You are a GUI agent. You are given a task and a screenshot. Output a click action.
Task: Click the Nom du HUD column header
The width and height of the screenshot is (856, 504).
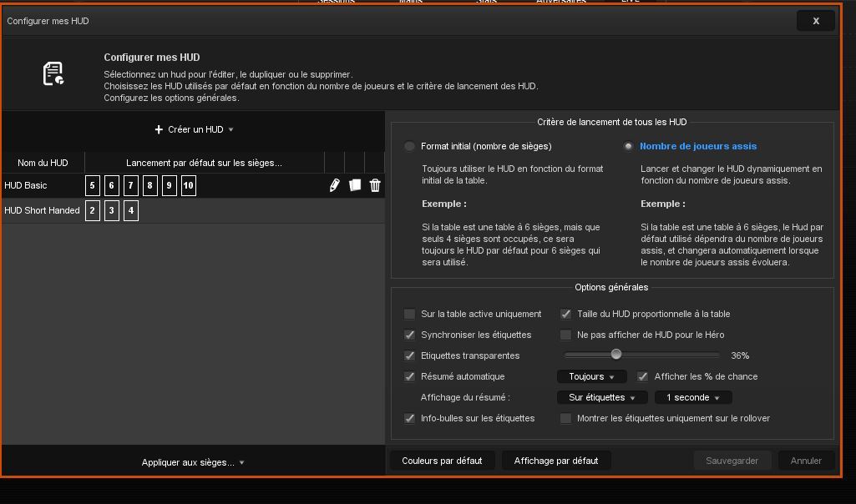tap(43, 163)
